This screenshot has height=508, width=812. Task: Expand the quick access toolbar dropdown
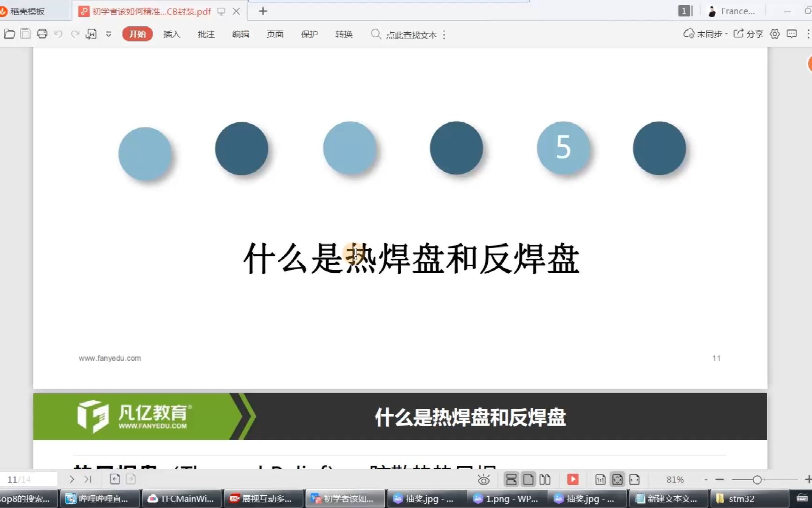[109, 34]
